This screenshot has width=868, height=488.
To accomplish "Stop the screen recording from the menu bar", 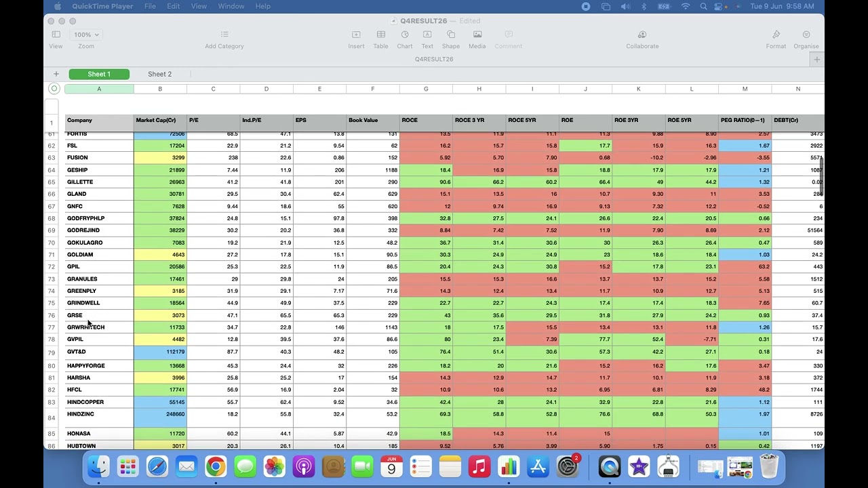I will [586, 6].
